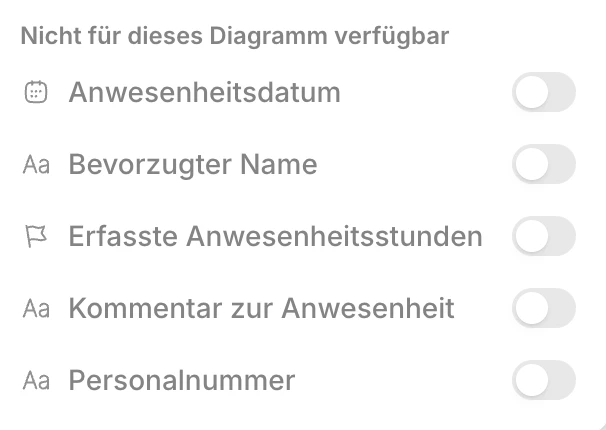Click the resize grip in the panel corner
The width and height of the screenshot is (606, 430).
pyautogui.click(x=601, y=425)
